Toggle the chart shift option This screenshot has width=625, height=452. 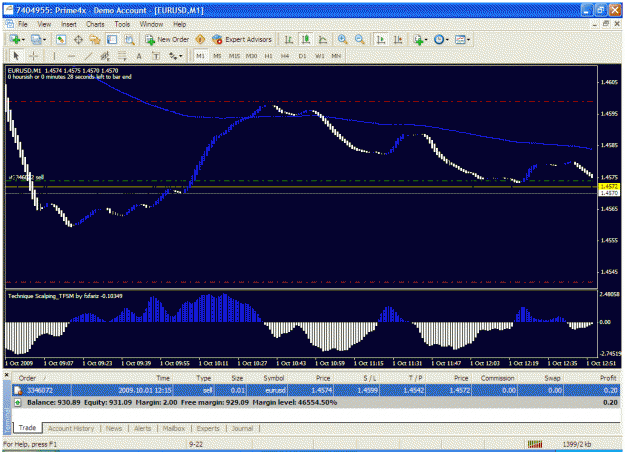pyautogui.click(x=398, y=39)
